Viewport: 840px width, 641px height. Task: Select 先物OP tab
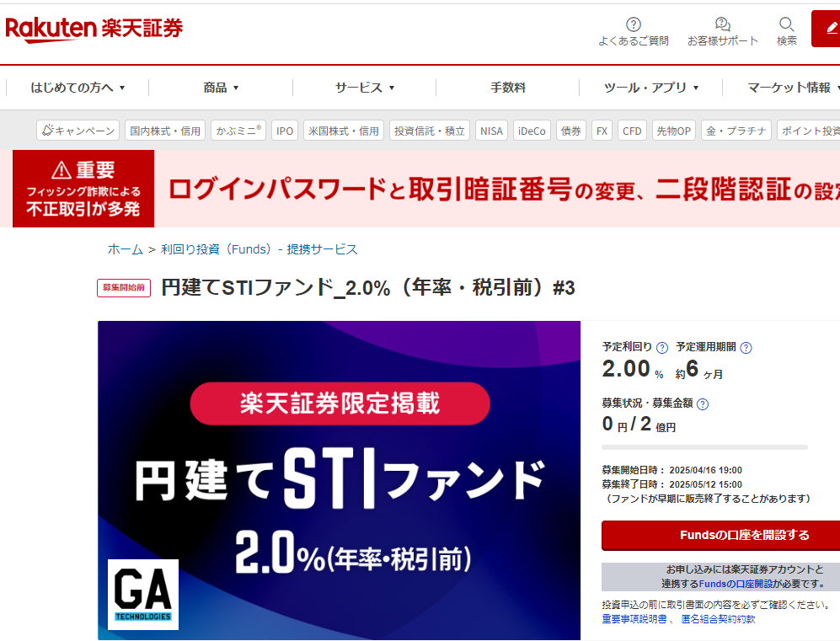674,130
